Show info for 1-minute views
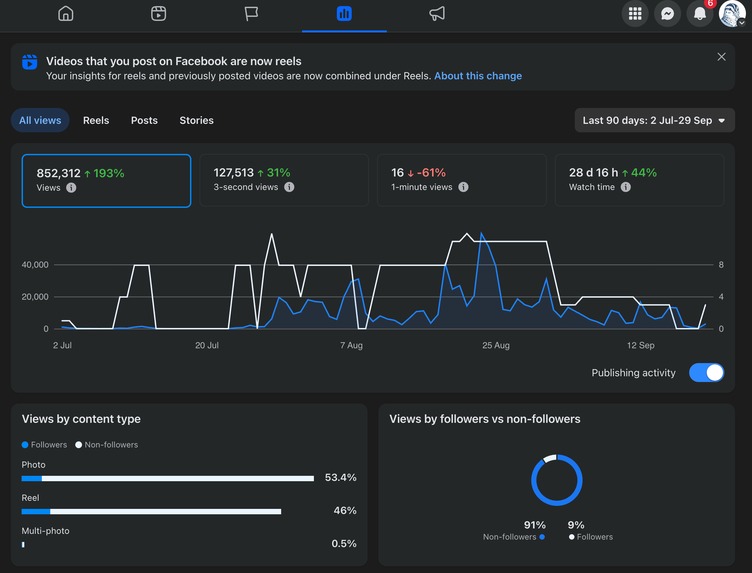Viewport: 752px width, 573px height. coord(463,187)
